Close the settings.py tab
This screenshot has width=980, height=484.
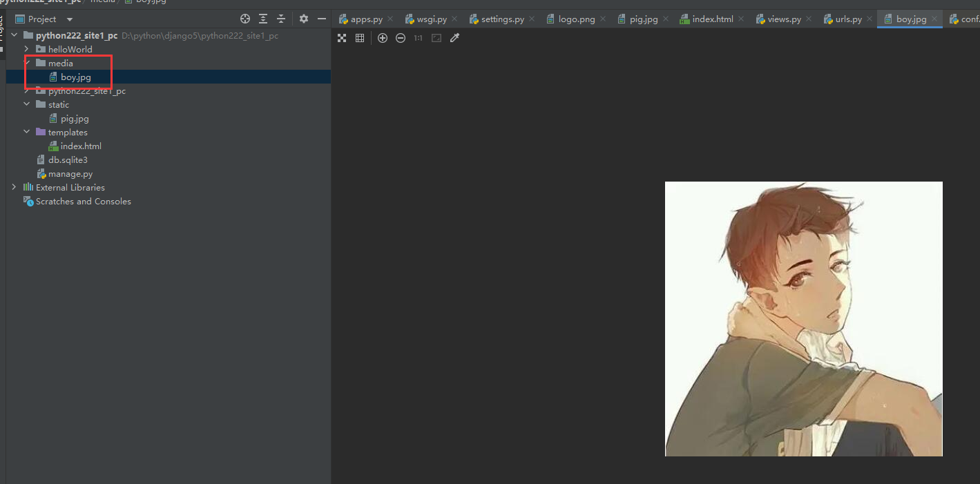click(x=532, y=19)
